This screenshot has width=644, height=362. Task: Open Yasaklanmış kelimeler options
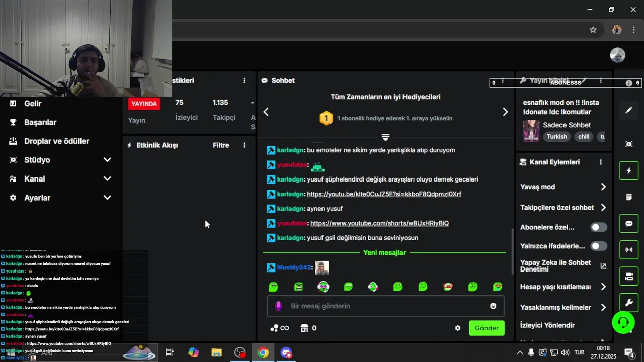pyautogui.click(x=603, y=307)
